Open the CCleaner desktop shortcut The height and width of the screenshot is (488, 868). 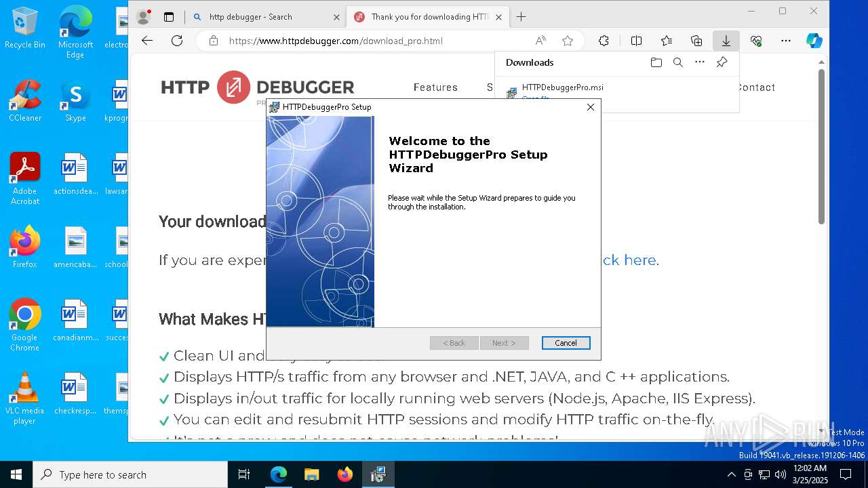pos(25,101)
